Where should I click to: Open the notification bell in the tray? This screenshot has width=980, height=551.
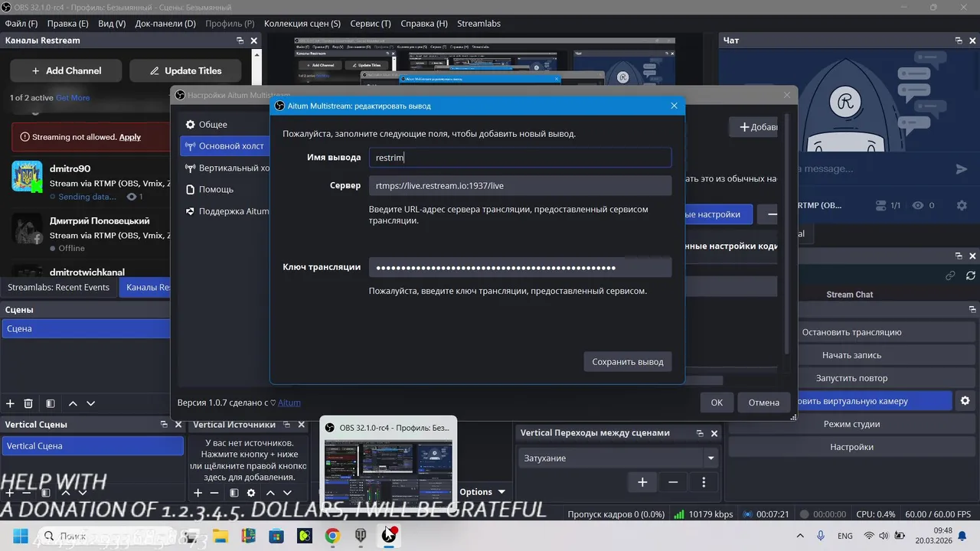click(962, 536)
